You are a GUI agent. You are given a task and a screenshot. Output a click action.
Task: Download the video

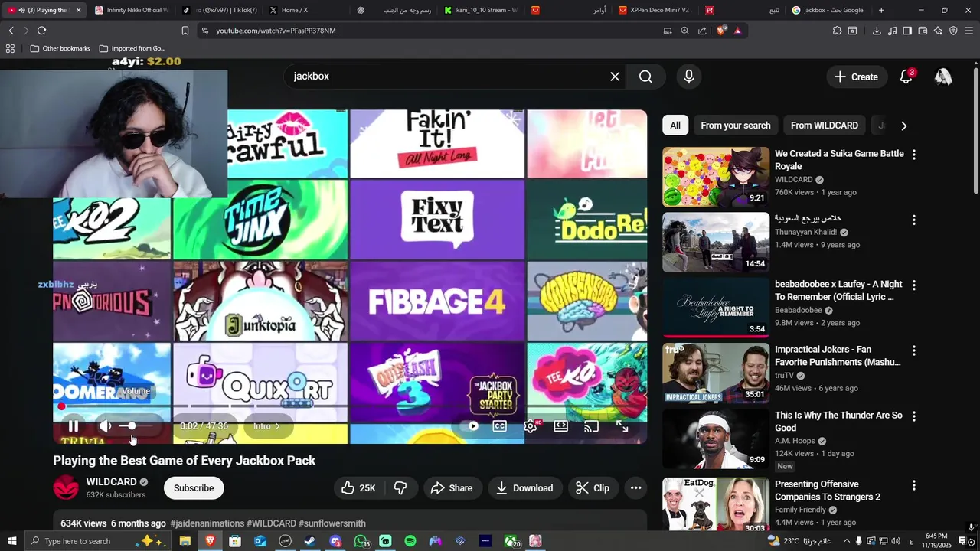525,488
